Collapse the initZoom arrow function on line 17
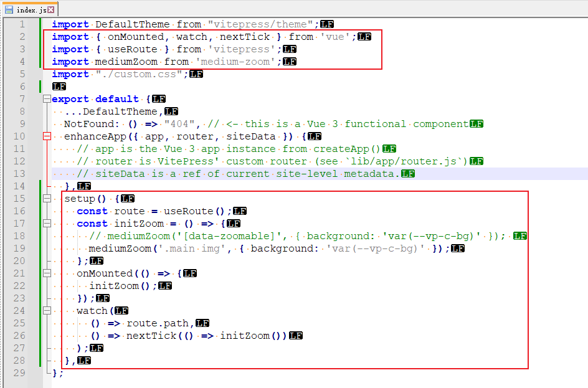Screen dimensions: 588x388 [47, 223]
